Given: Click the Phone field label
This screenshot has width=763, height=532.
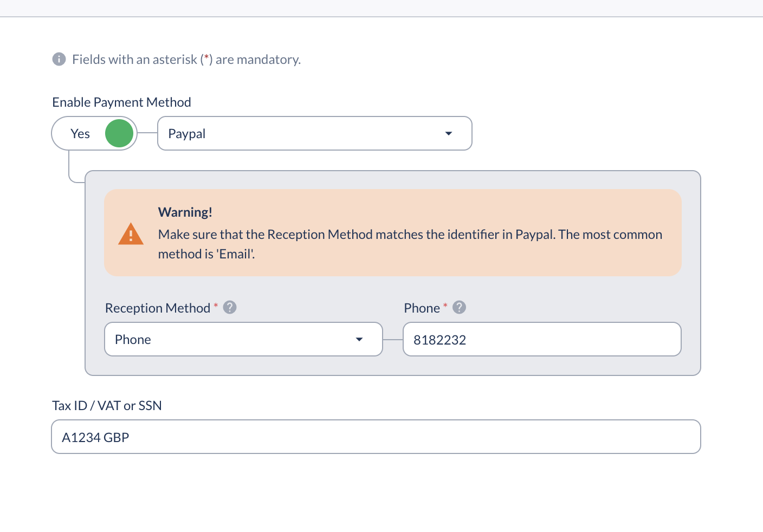Looking at the screenshot, I should click(422, 308).
